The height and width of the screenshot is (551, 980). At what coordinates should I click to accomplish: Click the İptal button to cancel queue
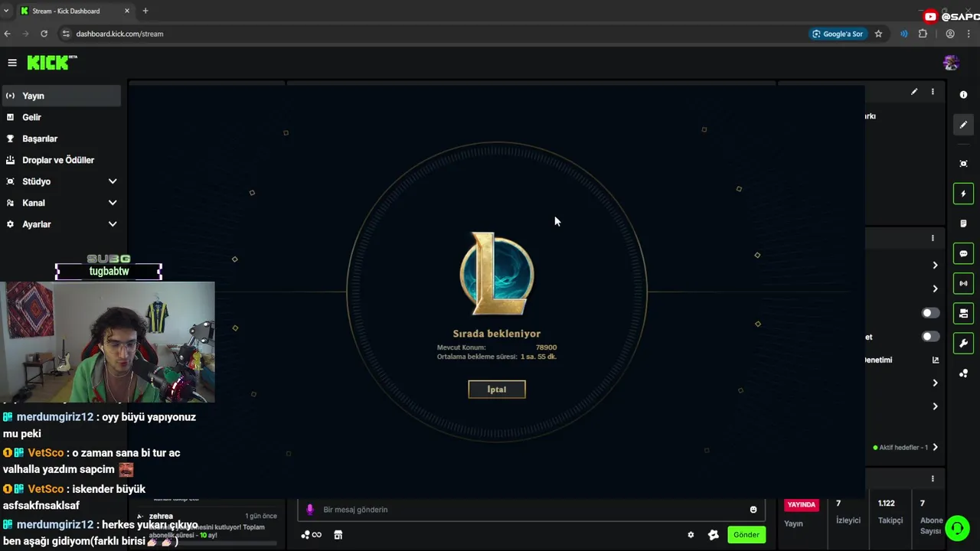pyautogui.click(x=497, y=390)
